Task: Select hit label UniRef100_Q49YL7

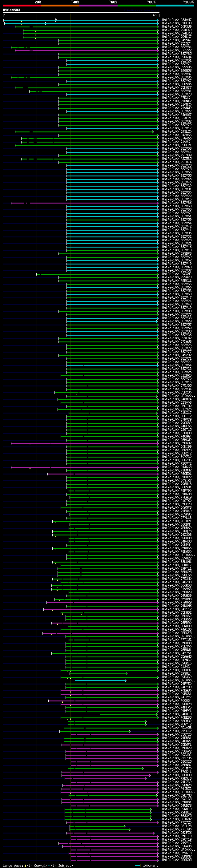Action: tap(177, 843)
